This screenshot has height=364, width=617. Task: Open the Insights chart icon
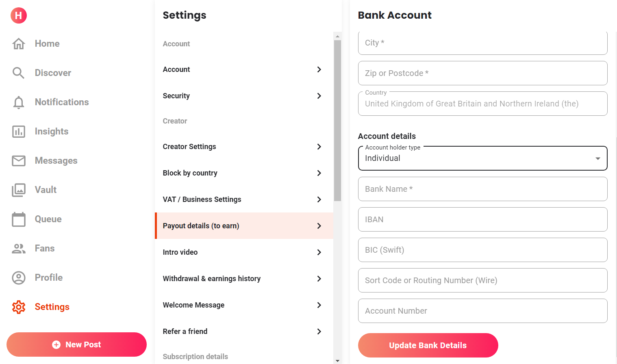point(19,132)
